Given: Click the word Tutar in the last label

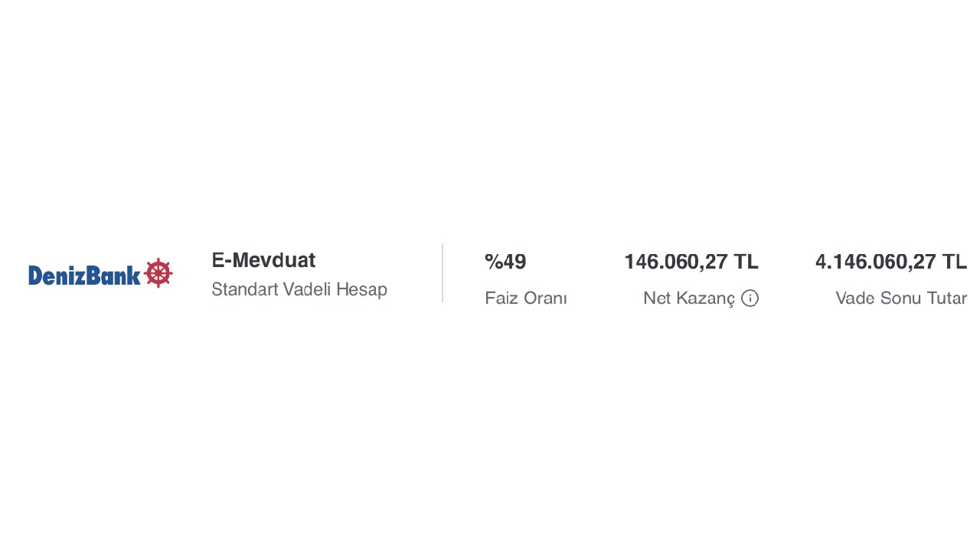Looking at the screenshot, I should click(946, 298).
